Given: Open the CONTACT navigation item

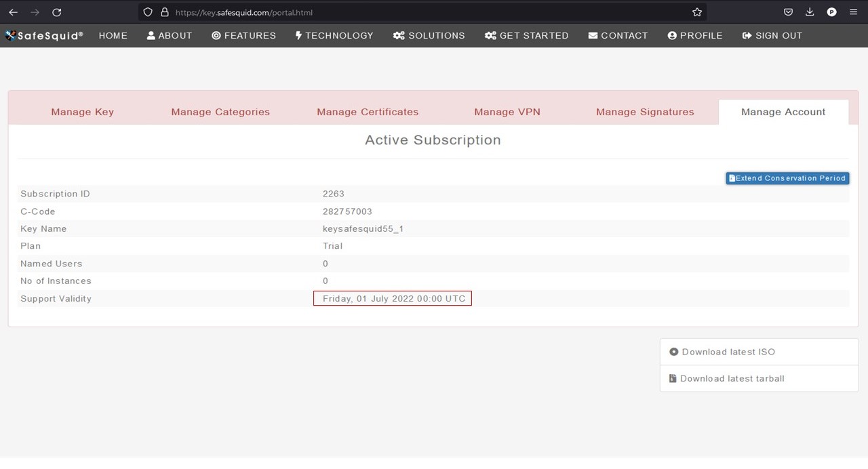Looking at the screenshot, I should [618, 35].
